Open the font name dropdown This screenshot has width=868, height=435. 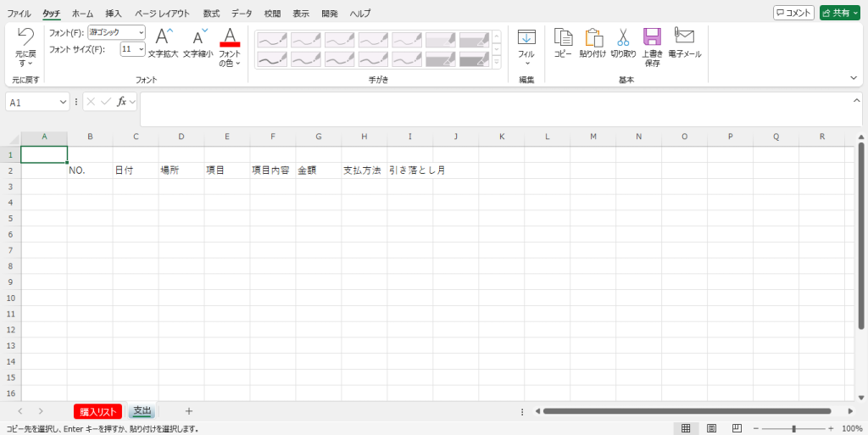click(141, 32)
